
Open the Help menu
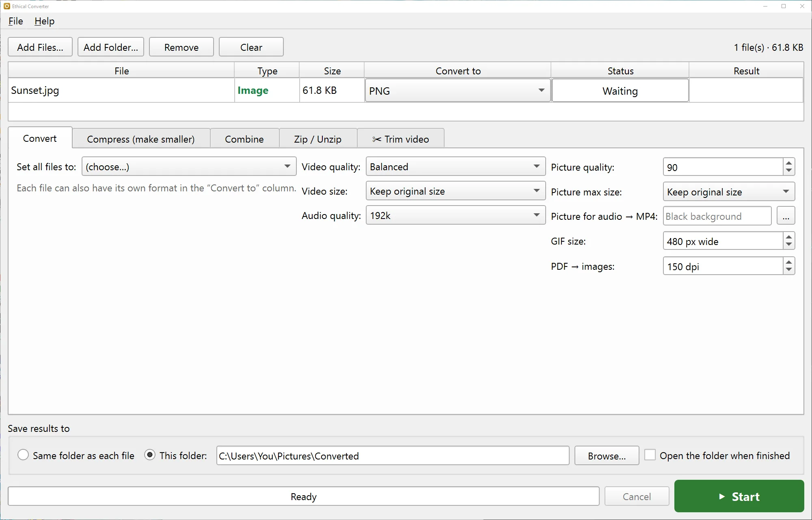44,21
